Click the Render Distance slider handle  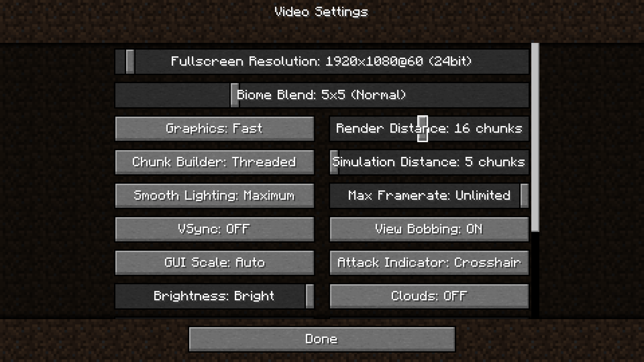(x=423, y=129)
